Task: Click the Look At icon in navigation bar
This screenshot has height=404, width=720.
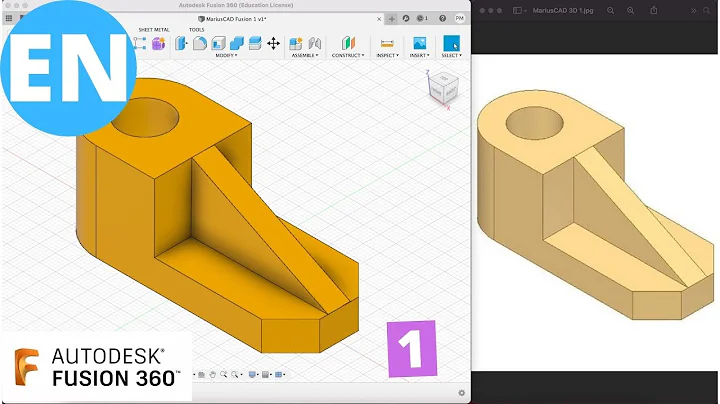Action: [x=202, y=375]
